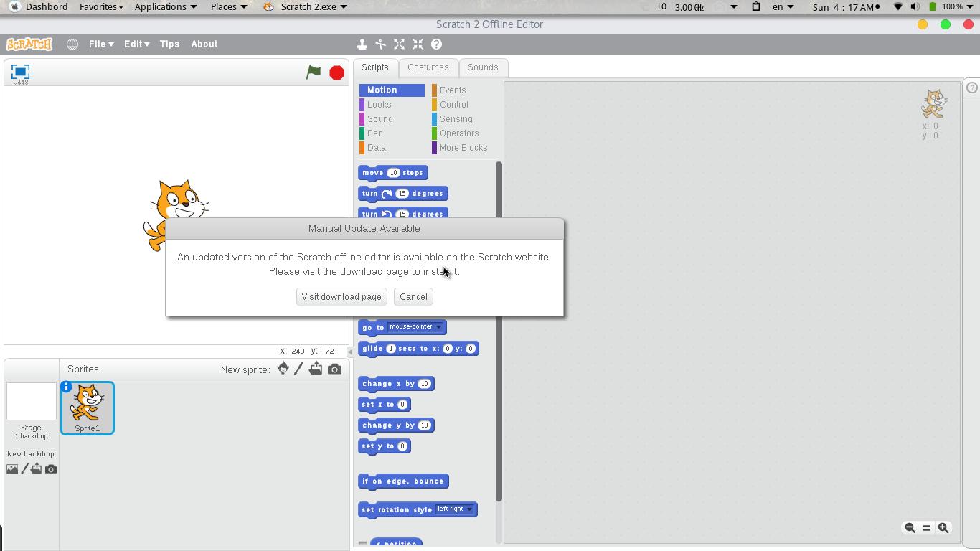Select the Sensing block category
The image size is (980, 551).
click(x=463, y=119)
